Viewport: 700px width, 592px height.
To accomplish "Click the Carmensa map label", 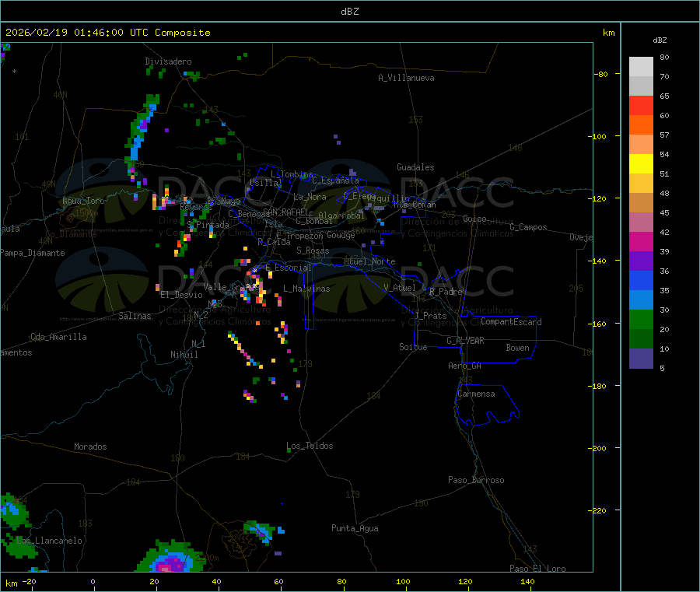I will (x=476, y=394).
